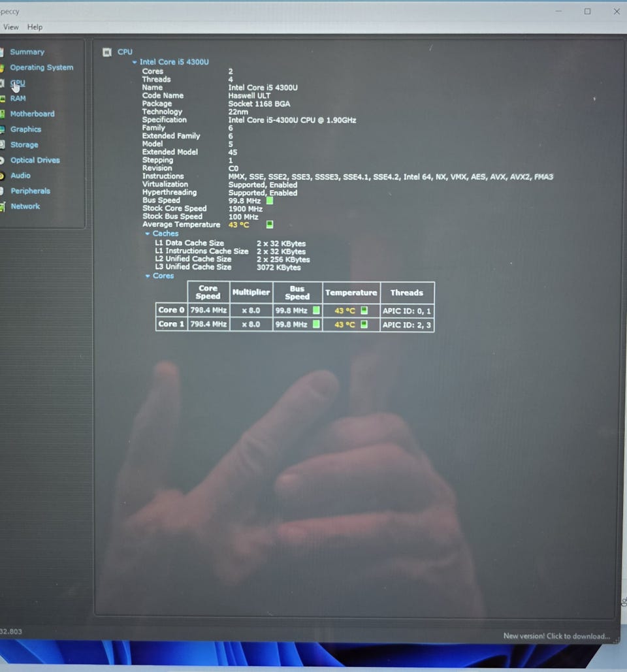
Task: Collapse the Caches section
Action: (148, 234)
